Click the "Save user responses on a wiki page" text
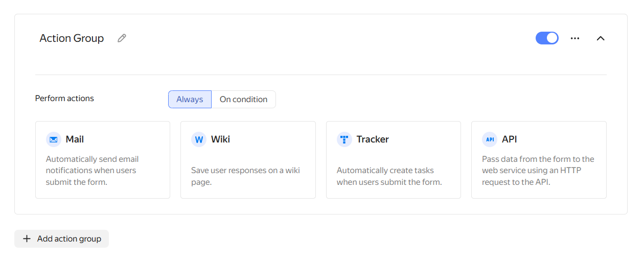The image size is (644, 263). tap(245, 176)
